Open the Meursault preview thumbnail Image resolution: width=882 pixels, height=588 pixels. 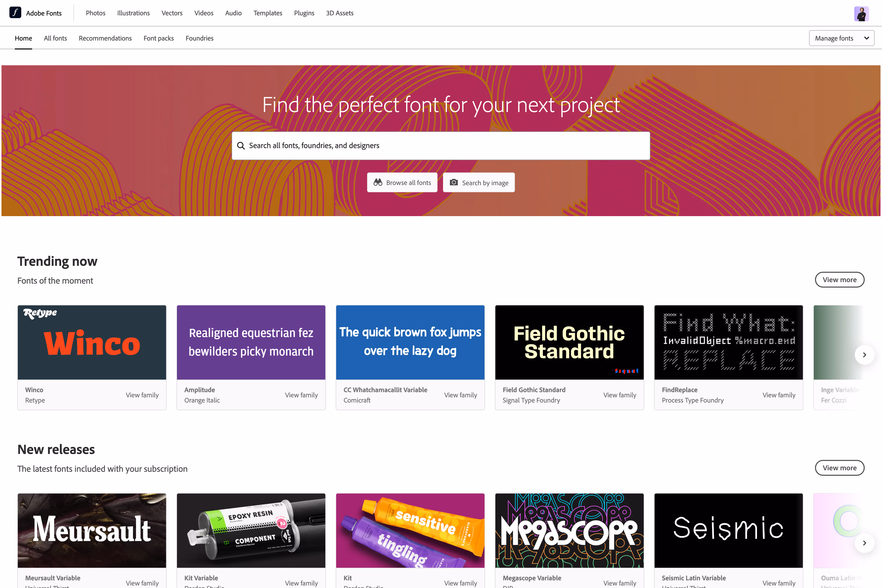[x=92, y=530]
